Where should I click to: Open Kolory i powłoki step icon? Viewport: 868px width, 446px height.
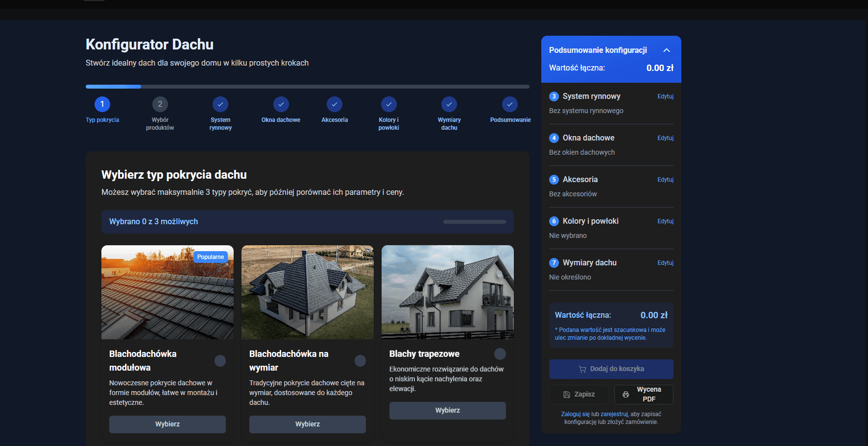[x=389, y=104]
